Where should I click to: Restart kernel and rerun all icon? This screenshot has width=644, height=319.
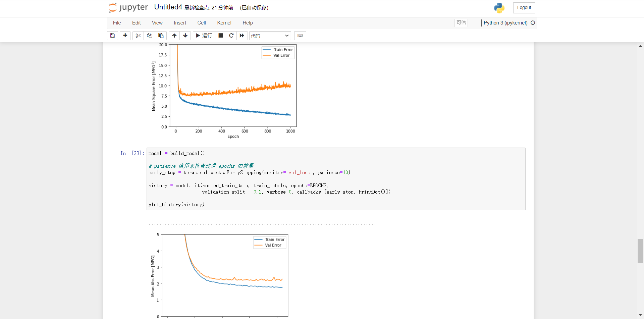click(x=242, y=36)
